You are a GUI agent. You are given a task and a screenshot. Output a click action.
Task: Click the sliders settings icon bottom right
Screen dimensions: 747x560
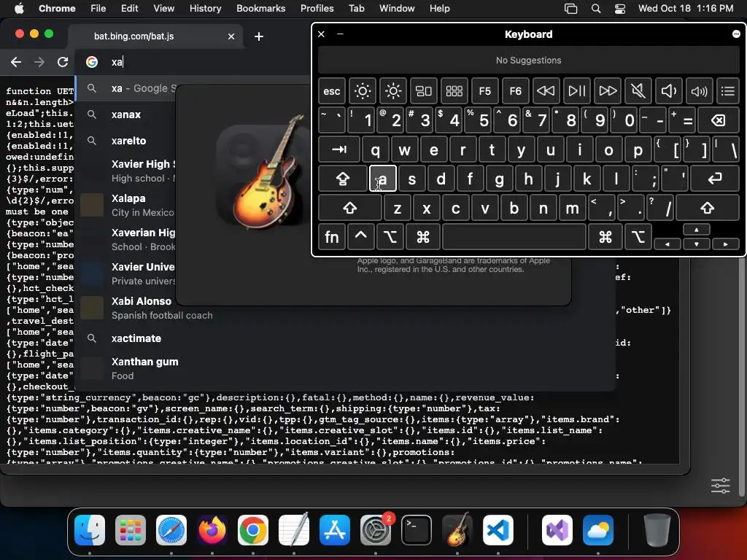(720, 486)
